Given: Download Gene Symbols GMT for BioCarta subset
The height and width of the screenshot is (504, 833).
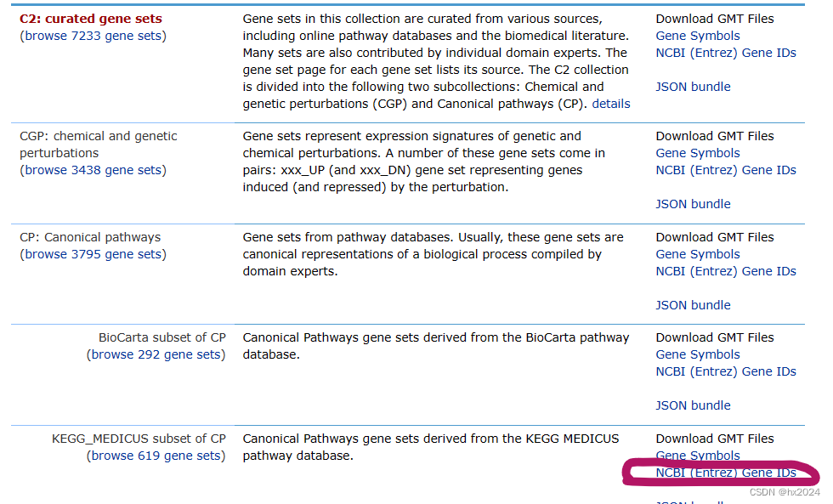Looking at the screenshot, I should coord(698,354).
